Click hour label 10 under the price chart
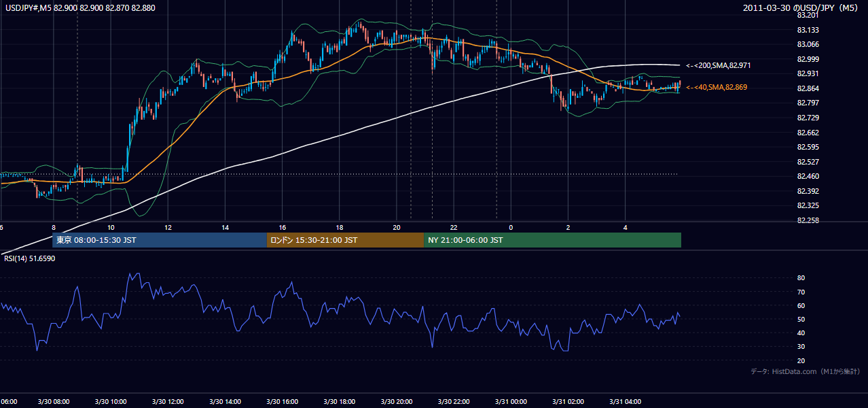The height and width of the screenshot is (408, 868). point(110,228)
